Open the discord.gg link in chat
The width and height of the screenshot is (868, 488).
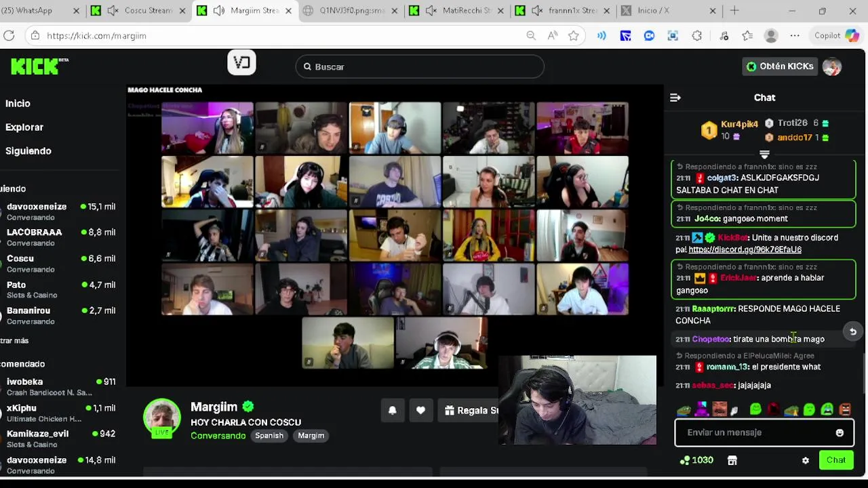745,249
